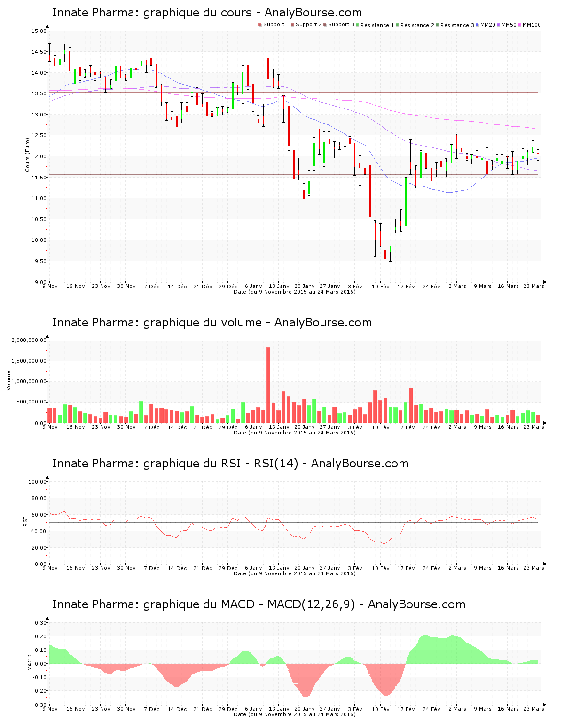This screenshot has height=728, width=564.
Task: Click the MM50 legend entry
Action: tap(506, 25)
